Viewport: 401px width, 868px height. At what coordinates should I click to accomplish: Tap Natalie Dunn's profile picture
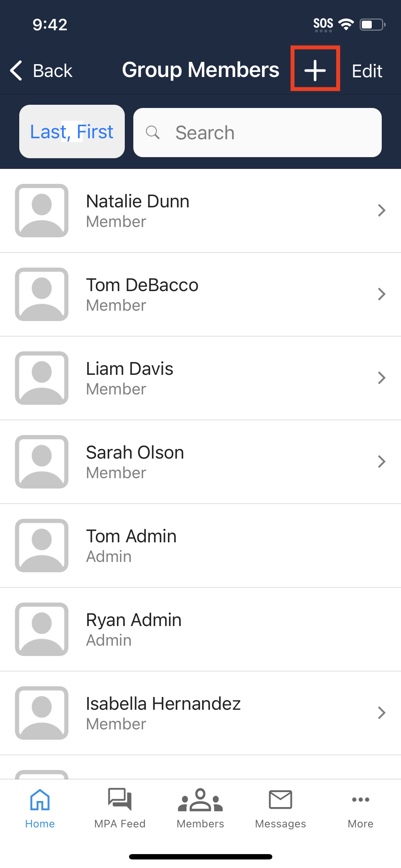tap(42, 211)
